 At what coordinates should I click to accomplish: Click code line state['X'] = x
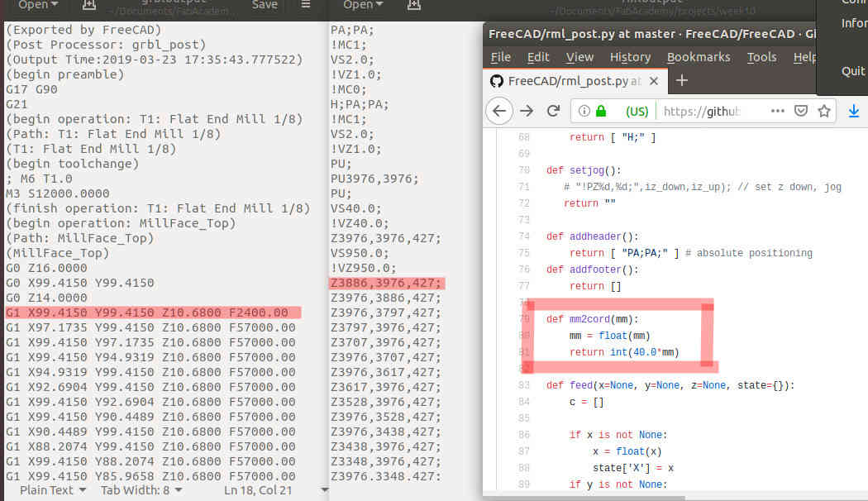coord(633,468)
